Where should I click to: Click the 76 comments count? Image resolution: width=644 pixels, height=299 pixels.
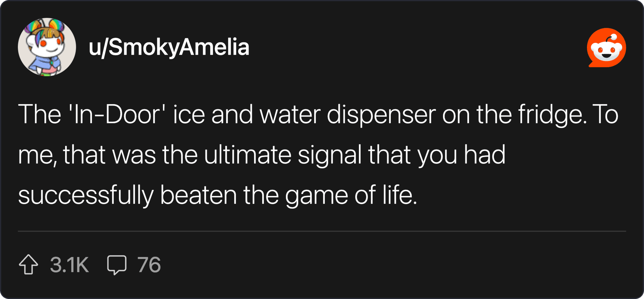tap(149, 265)
